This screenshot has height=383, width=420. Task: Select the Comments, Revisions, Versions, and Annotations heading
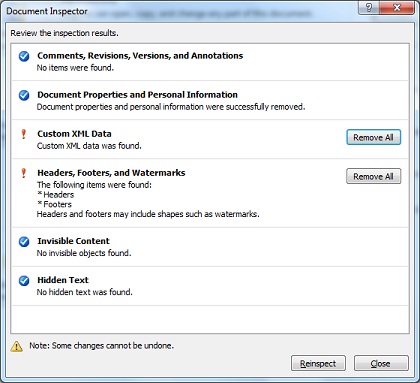140,56
